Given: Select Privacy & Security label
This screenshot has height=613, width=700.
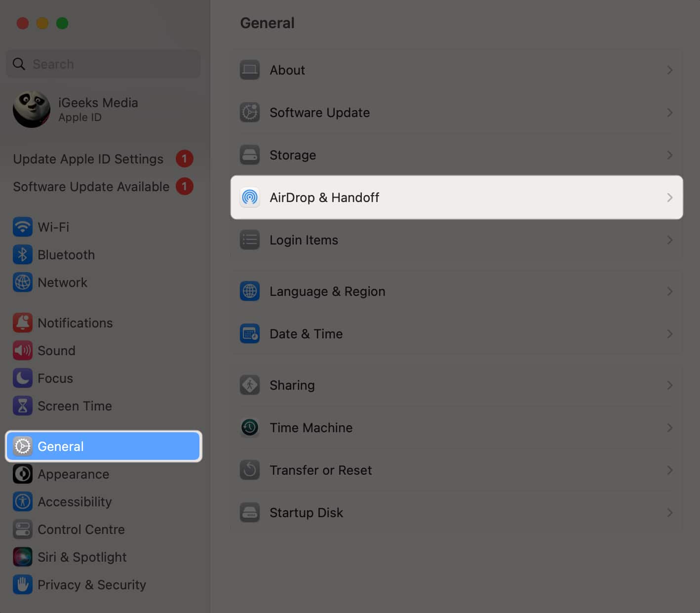Looking at the screenshot, I should point(92,585).
